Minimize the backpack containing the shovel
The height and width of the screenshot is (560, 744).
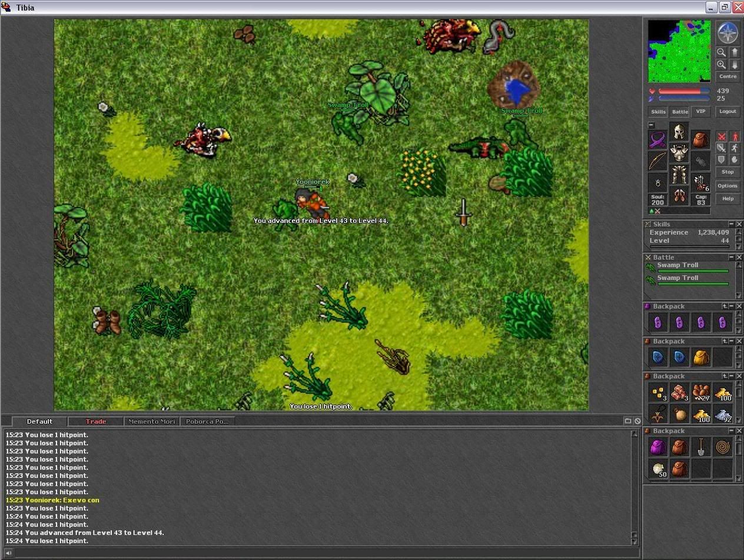tap(732, 431)
